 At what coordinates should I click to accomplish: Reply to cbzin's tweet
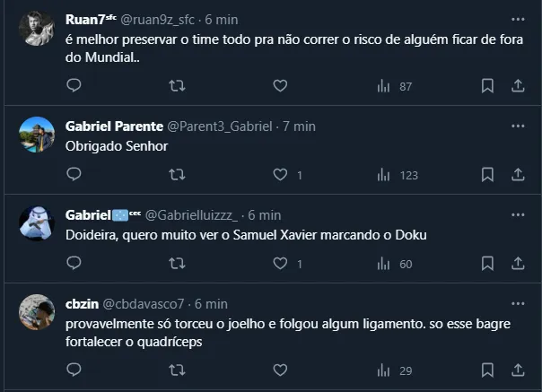point(74,370)
